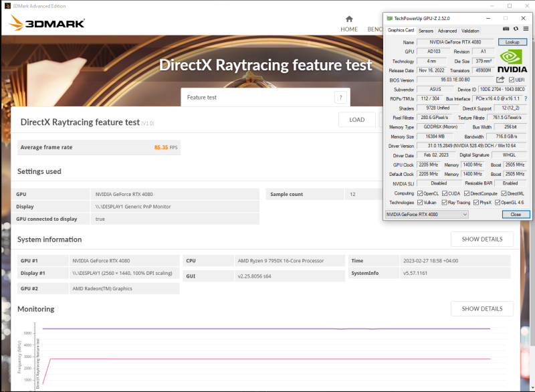
Task: Click the LOAD button
Action: coord(356,119)
